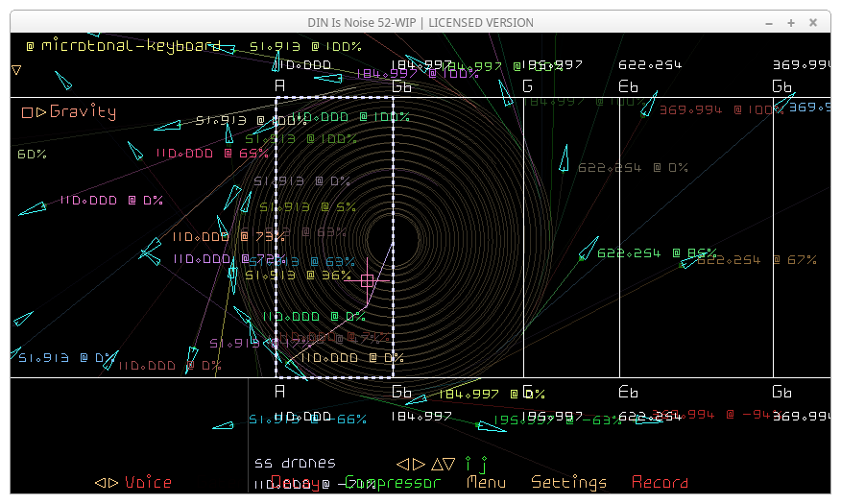Screen dimensions: 841x504
Task: Click the 60% volume level indicator
Action: click(32, 155)
